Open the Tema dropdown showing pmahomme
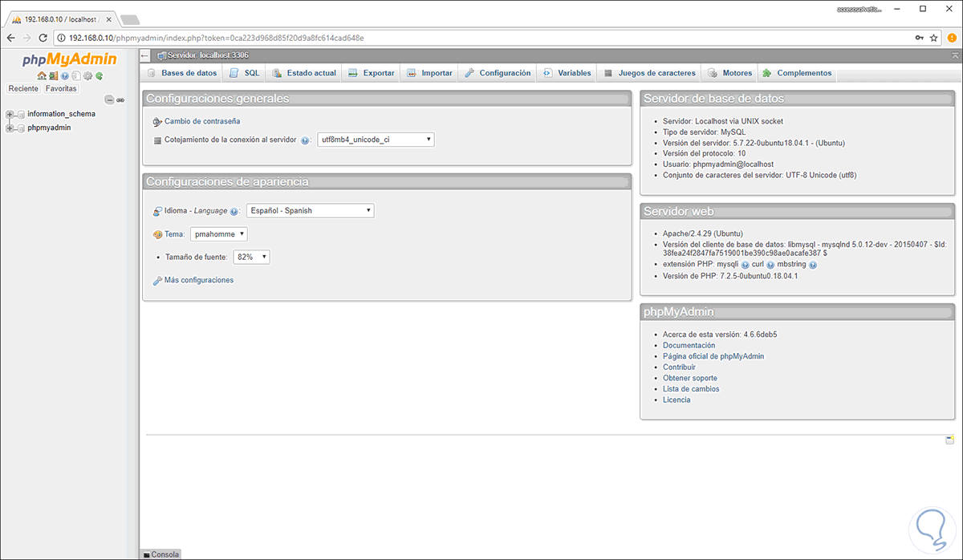The width and height of the screenshot is (963, 560). pos(219,234)
